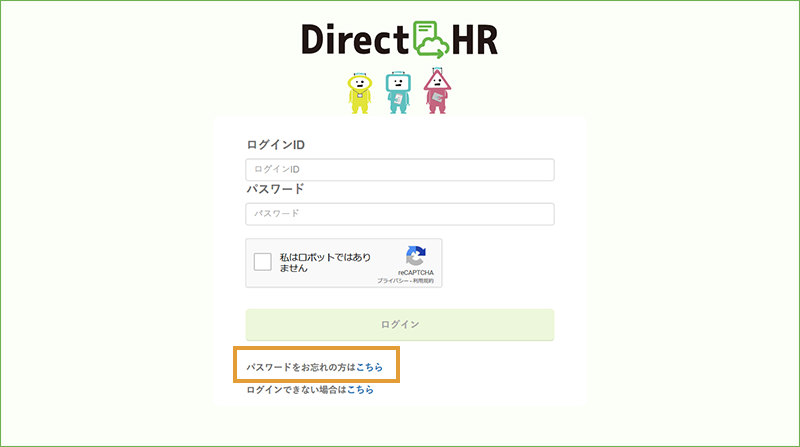This screenshot has width=800, height=447.
Task: Open こちら link for ログインできない場合
Action: (360, 390)
